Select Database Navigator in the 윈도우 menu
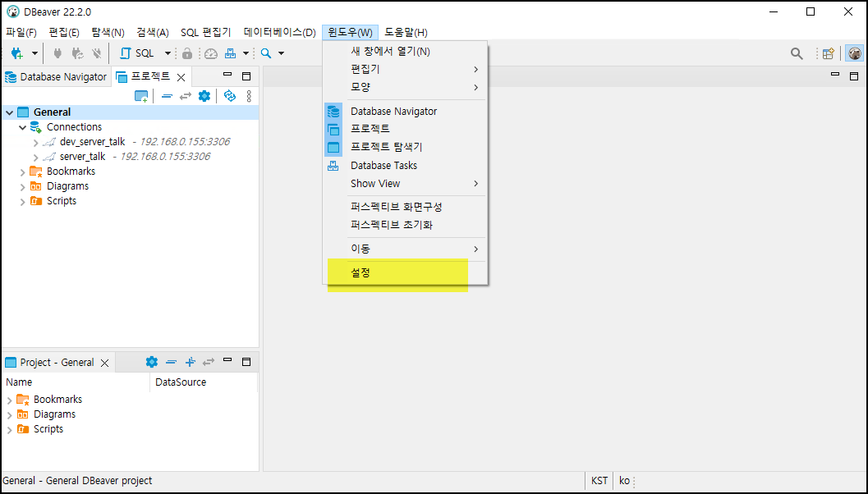The width and height of the screenshot is (868, 494). click(405, 112)
